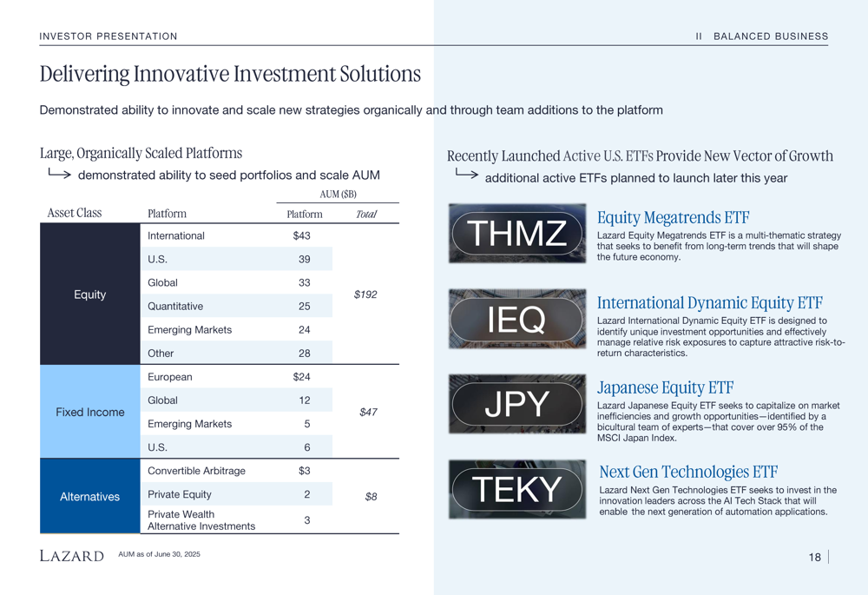
Task: Click the Investor Presentation header label
Action: tap(108, 36)
